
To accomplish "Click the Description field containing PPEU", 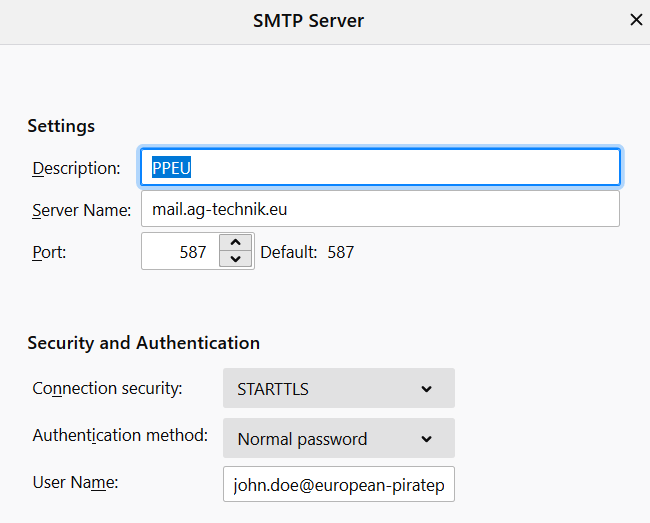I will [380, 168].
